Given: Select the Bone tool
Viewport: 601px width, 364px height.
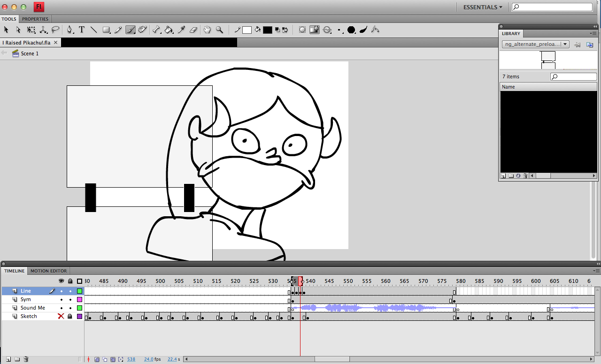Looking at the screenshot, I should click(157, 30).
